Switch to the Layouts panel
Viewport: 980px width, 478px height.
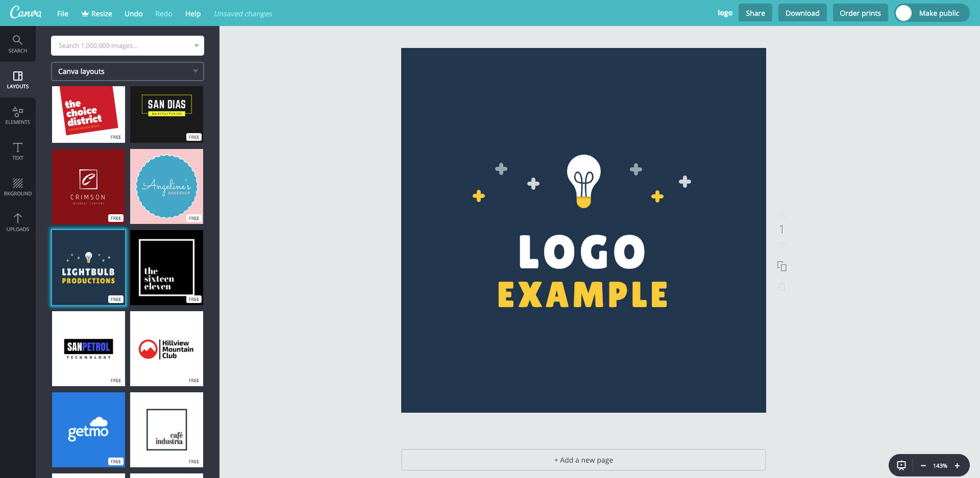tap(17, 80)
